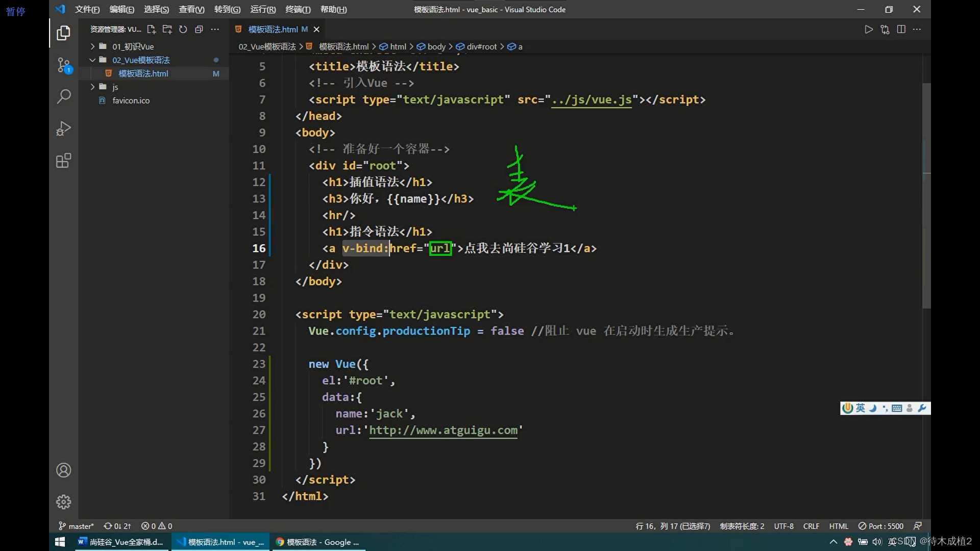Change encoding UTF-8
This screenshot has width=980, height=551.
[784, 526]
